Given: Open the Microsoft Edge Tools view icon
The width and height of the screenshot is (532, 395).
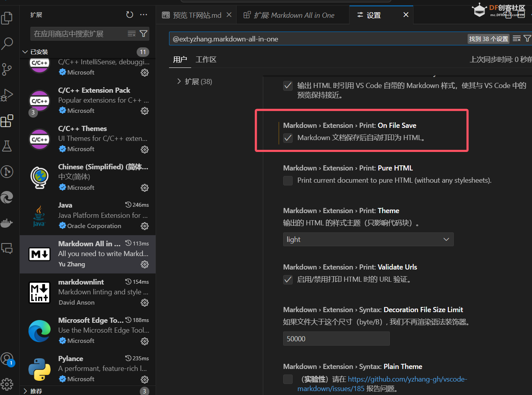Looking at the screenshot, I should point(7,197).
